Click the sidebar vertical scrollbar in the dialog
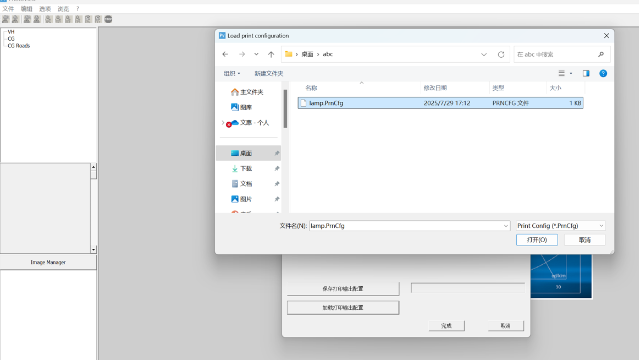This screenshot has width=640, height=360. 285,109
